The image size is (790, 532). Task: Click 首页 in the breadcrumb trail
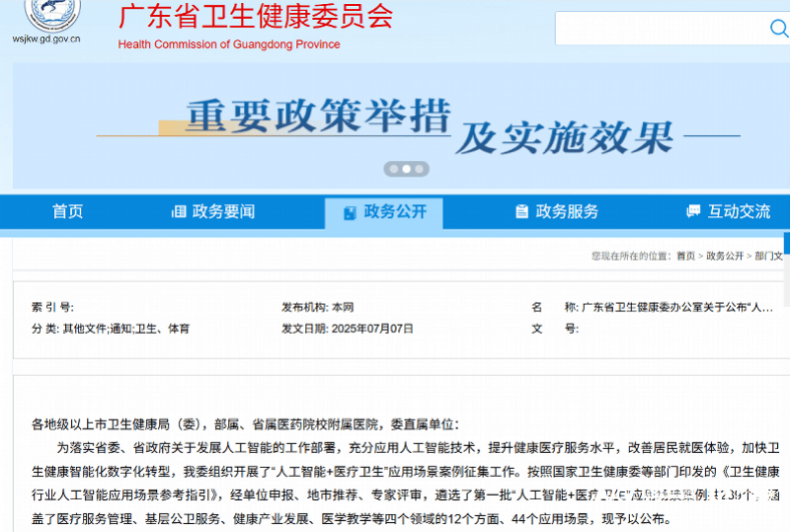point(685,256)
